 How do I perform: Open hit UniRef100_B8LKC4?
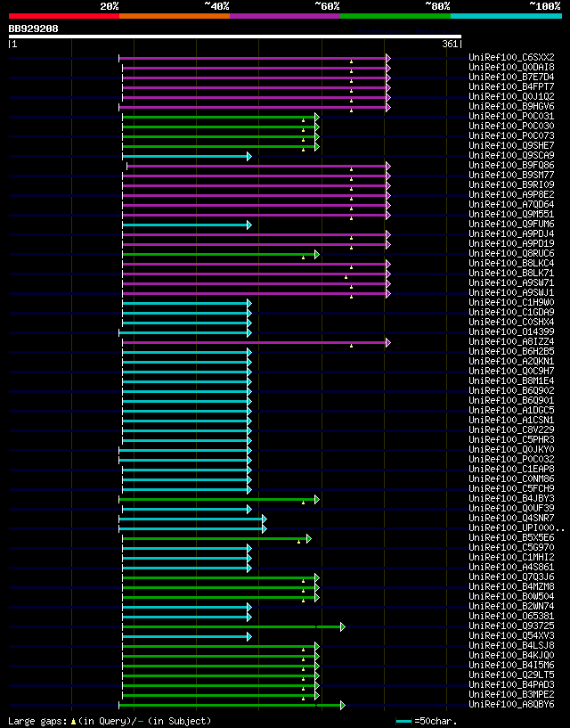coord(511,263)
